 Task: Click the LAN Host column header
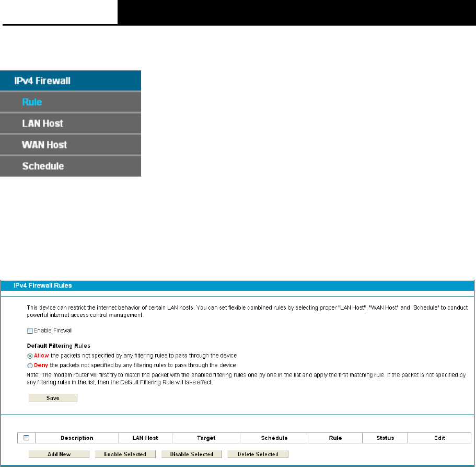tap(145, 438)
